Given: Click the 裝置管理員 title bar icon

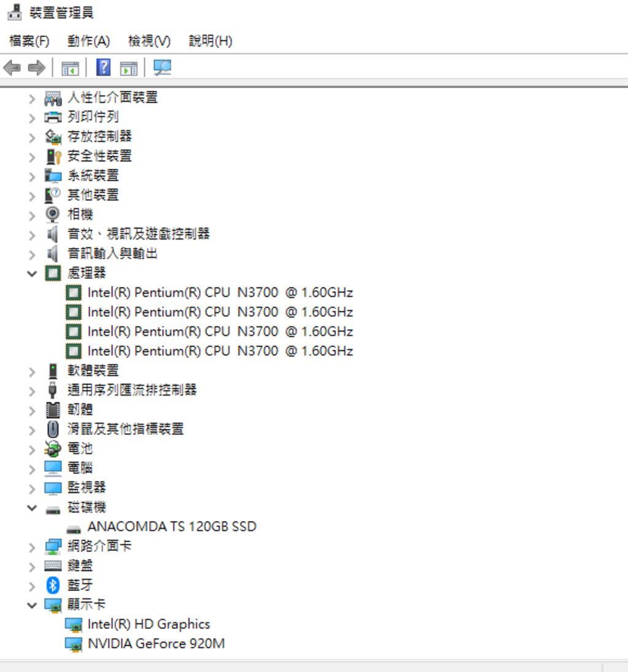Looking at the screenshot, I should (15, 12).
